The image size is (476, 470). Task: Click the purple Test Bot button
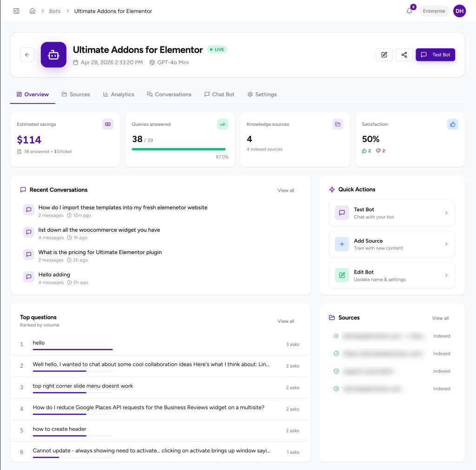coord(435,55)
